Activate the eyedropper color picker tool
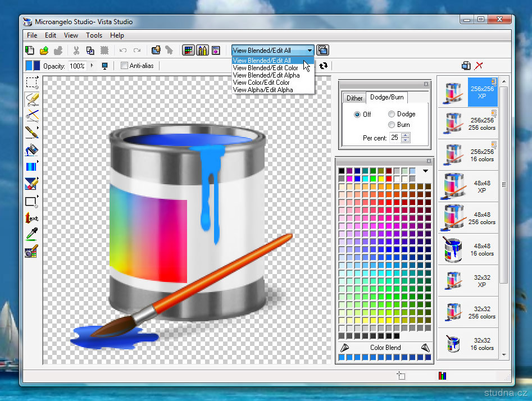Viewport: 532px width, 401px height. [31, 234]
